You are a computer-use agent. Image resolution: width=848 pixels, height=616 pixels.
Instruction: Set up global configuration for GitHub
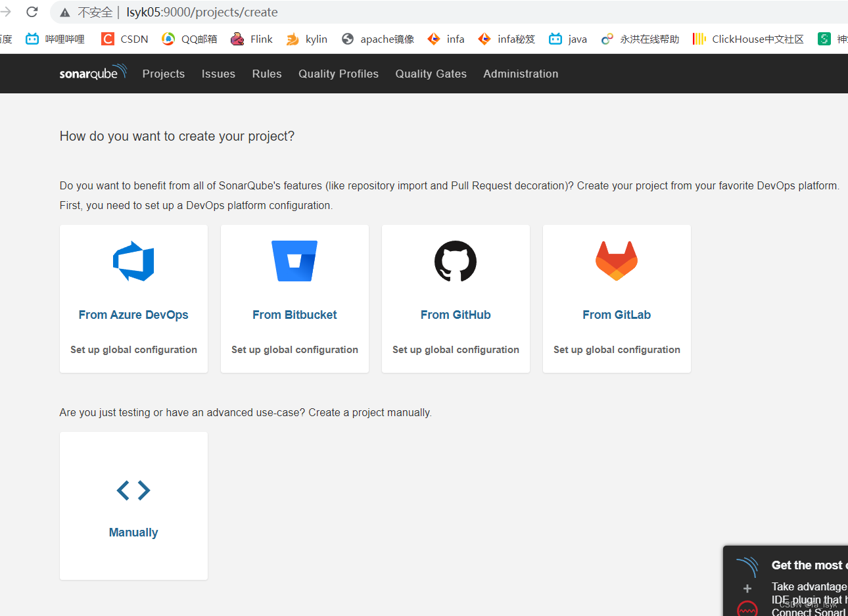coord(456,350)
